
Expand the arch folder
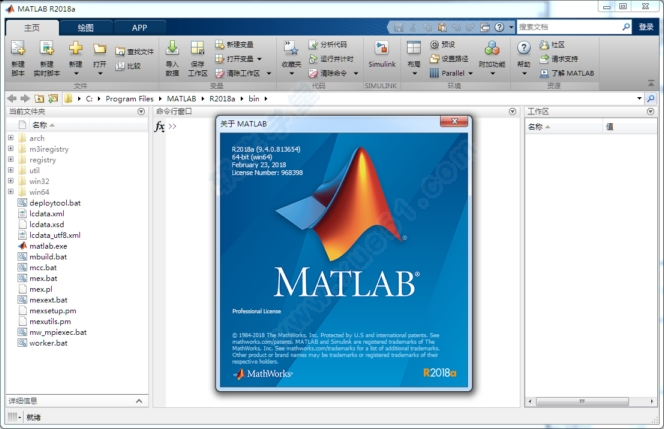(x=11, y=138)
